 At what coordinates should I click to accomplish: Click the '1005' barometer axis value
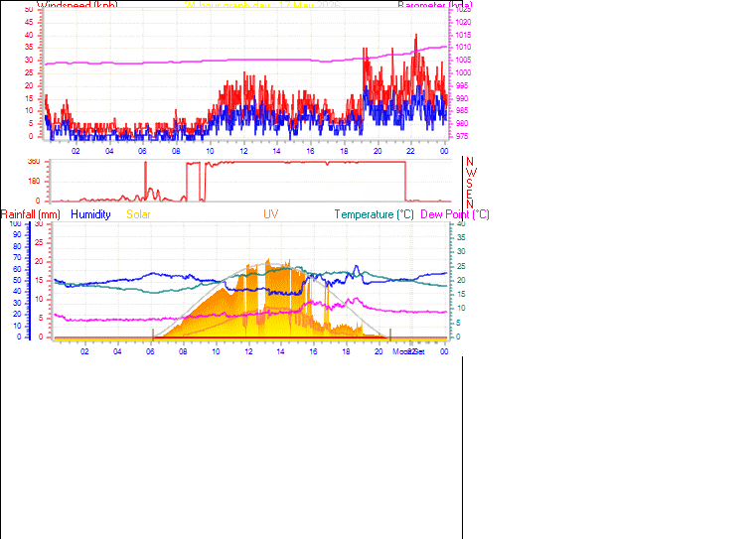tap(463, 61)
